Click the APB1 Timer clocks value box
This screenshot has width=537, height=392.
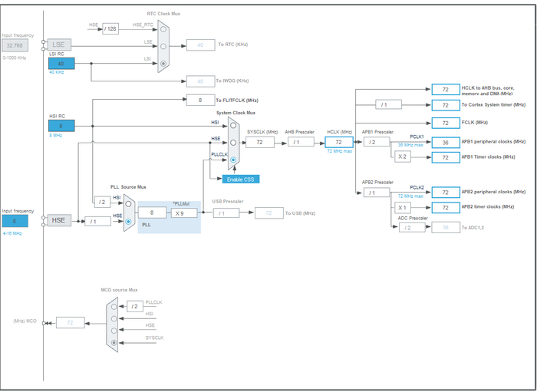[446, 157]
